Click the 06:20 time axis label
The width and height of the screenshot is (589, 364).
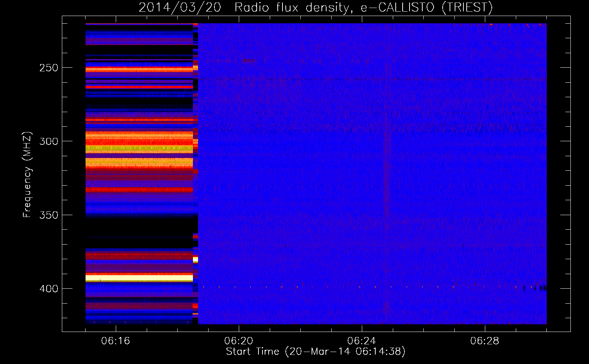(x=238, y=341)
